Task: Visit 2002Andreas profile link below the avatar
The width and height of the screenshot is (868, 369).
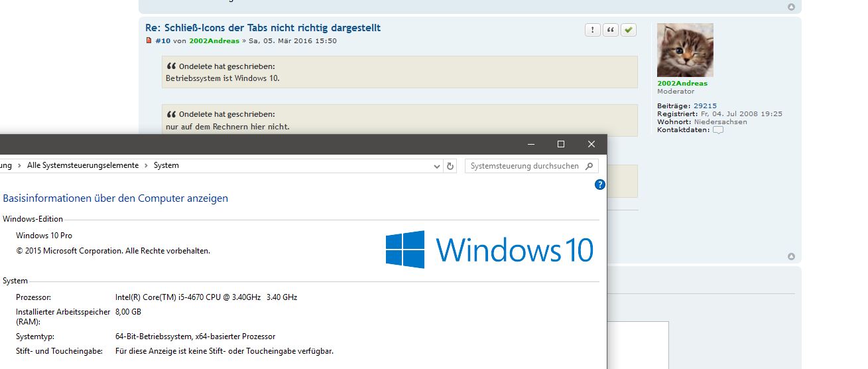Action: point(682,84)
